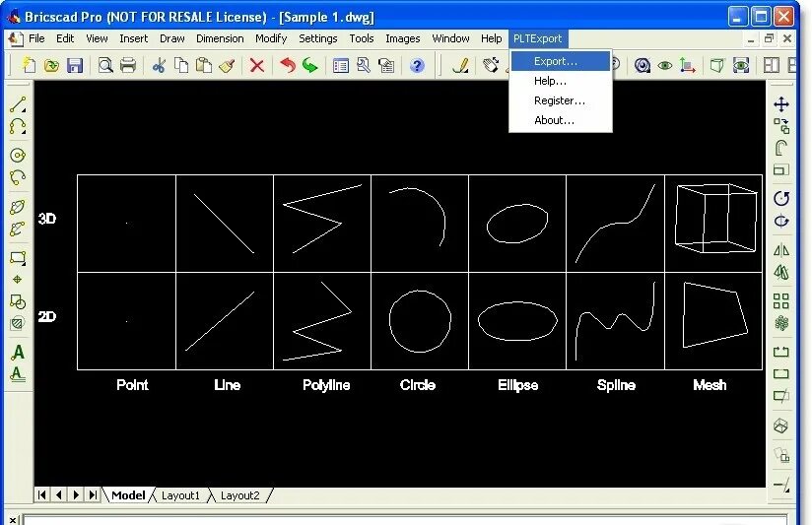Viewport: 812px width, 525px height.
Task: Open a file with the Open folder icon
Action: pos(51,66)
